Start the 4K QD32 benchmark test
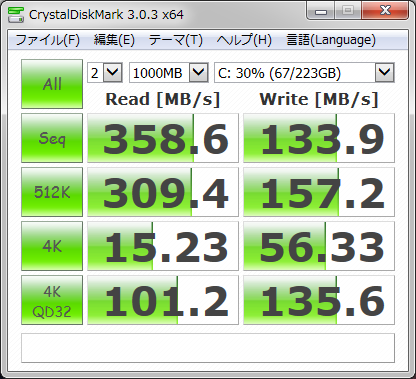The height and width of the screenshot is (379, 416). [52, 300]
